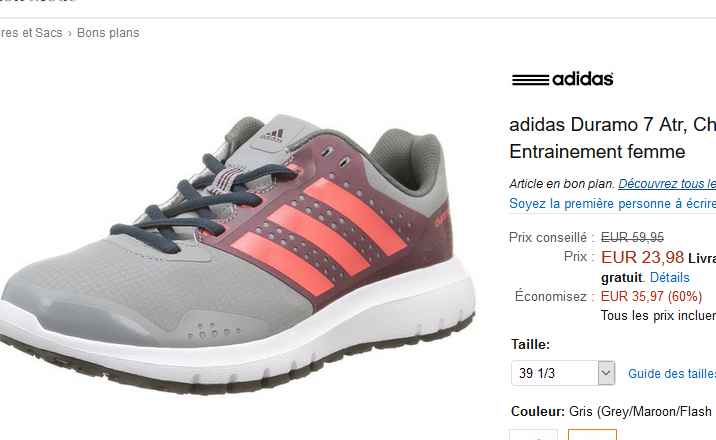Screen dimensions: 716x440
Task: Open the Guide des tailles link
Action: tap(672, 374)
